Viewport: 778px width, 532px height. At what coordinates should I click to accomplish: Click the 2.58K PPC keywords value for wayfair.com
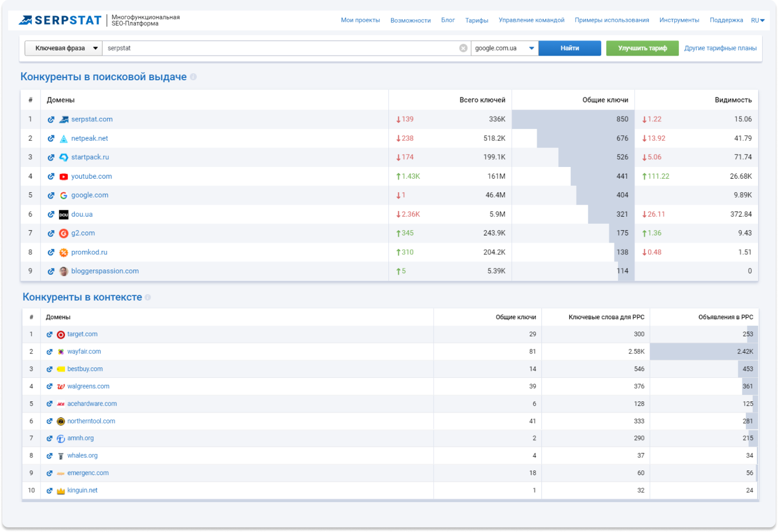(x=636, y=352)
